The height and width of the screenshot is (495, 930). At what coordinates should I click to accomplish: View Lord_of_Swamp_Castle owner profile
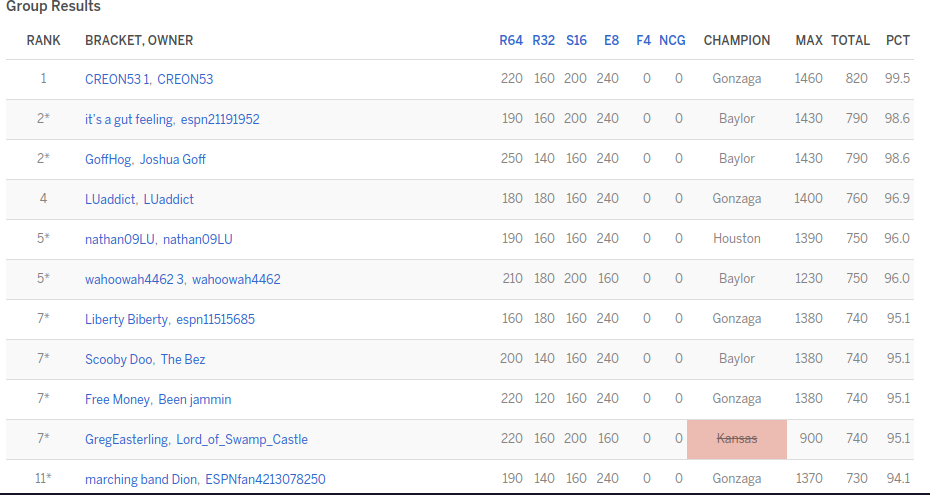point(242,439)
